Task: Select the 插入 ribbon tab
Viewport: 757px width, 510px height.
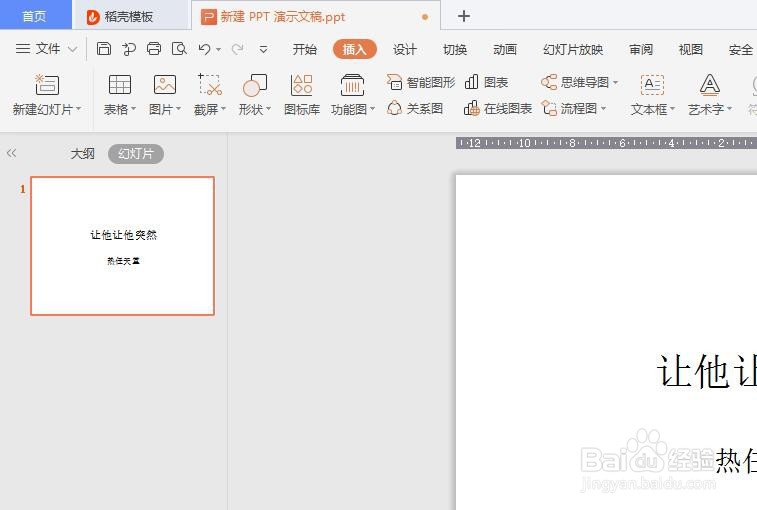Action: tap(354, 49)
